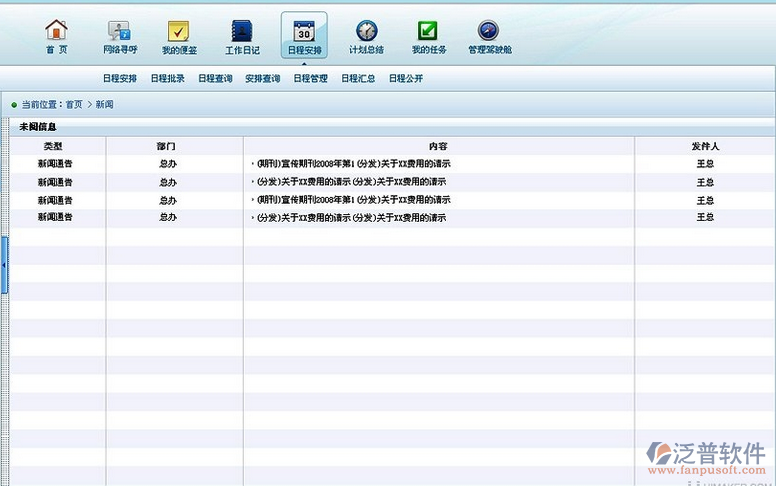Viewport: 776px width, 486px height.
Task: Click the 未阅信息 section title
Action: tap(38, 127)
